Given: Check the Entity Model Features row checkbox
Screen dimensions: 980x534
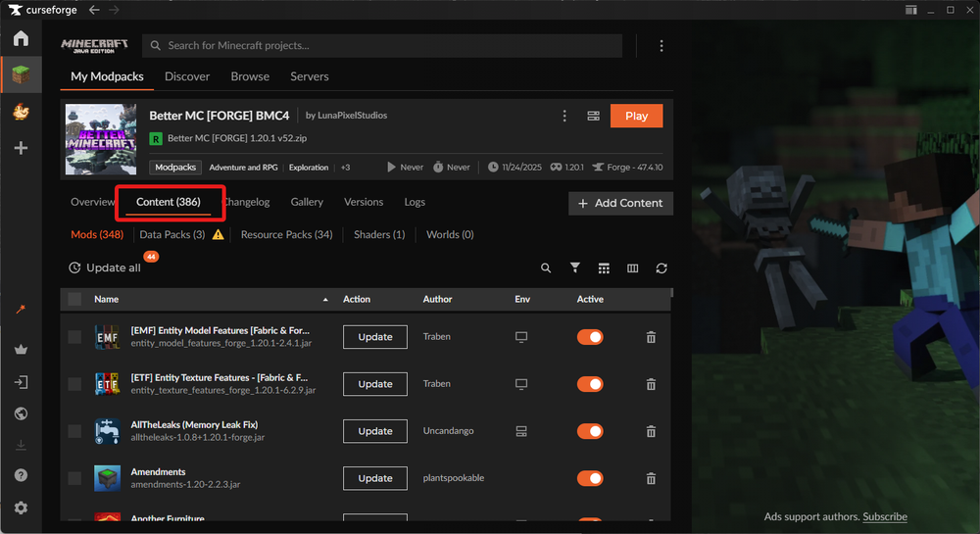Looking at the screenshot, I should (74, 337).
